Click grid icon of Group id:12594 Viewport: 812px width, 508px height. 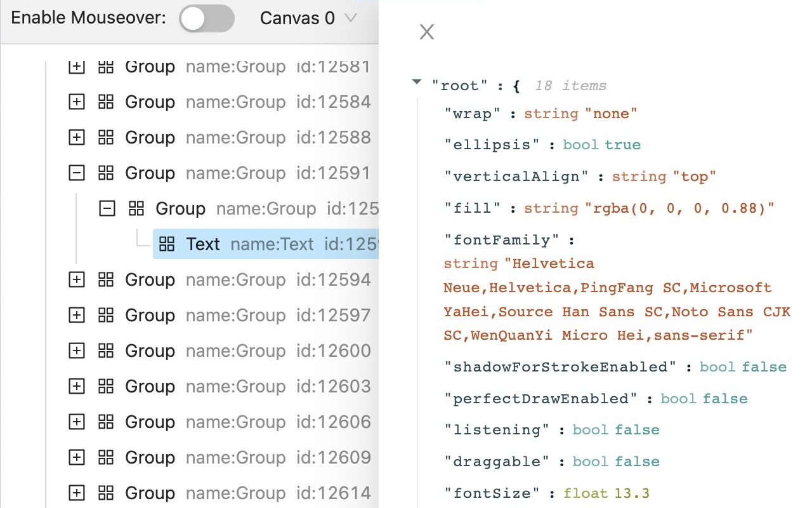[x=106, y=280]
